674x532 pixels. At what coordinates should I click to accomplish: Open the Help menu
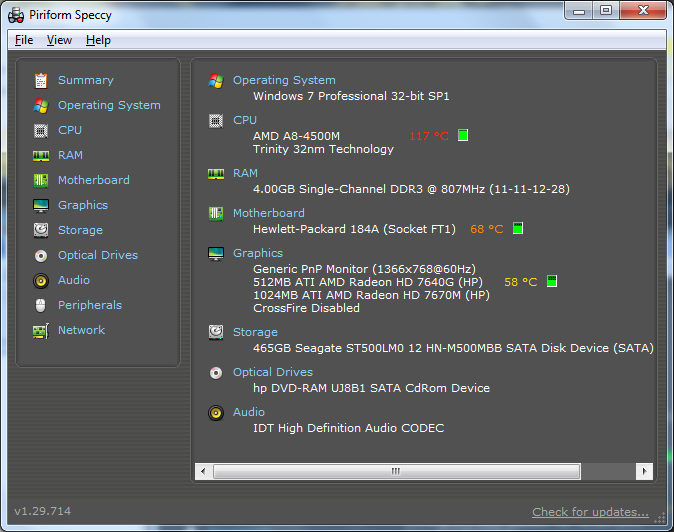pos(98,40)
